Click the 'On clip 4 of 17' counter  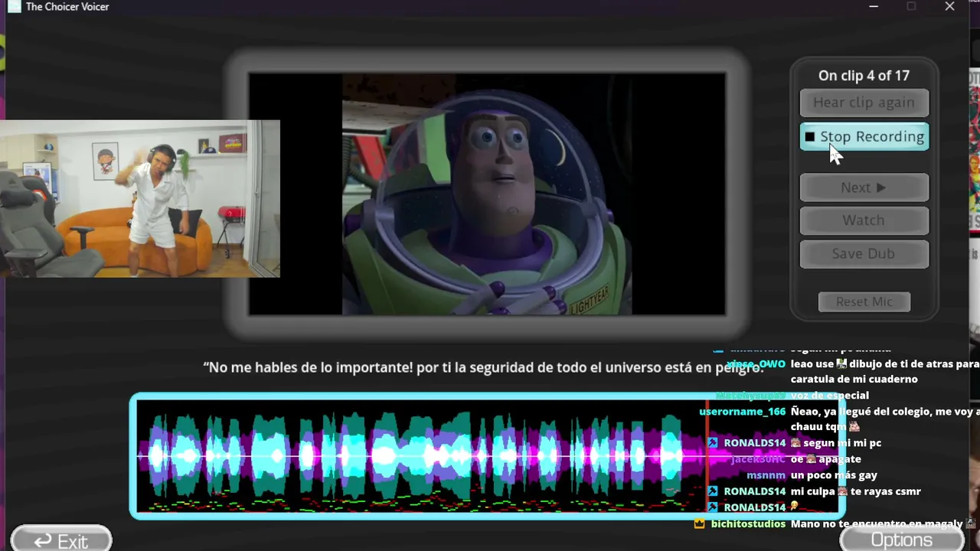(x=864, y=76)
